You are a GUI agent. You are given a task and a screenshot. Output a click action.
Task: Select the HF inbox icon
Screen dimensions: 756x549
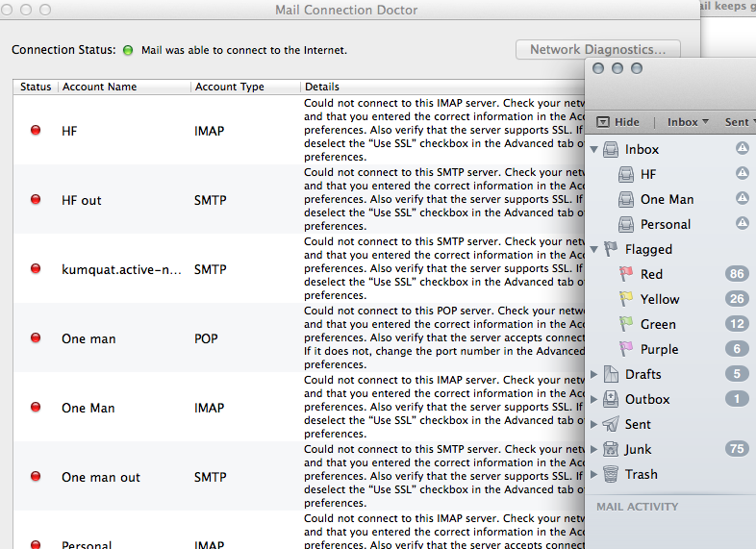click(x=626, y=174)
